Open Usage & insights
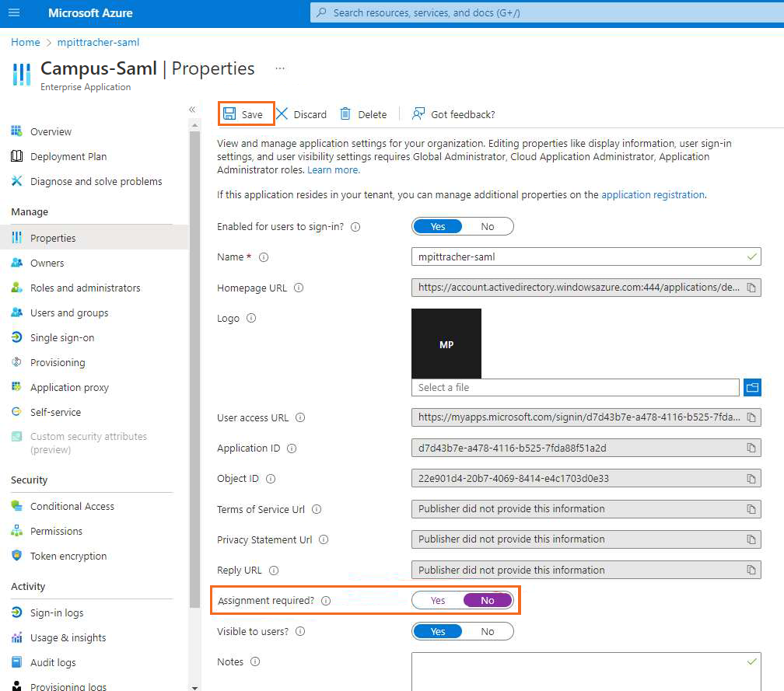Screen dimensions: 784x691 (58, 637)
